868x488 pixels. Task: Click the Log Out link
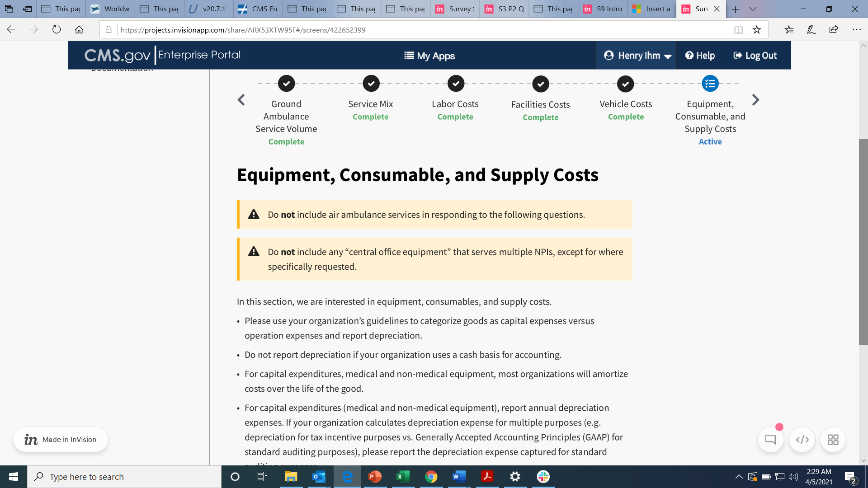[755, 56]
